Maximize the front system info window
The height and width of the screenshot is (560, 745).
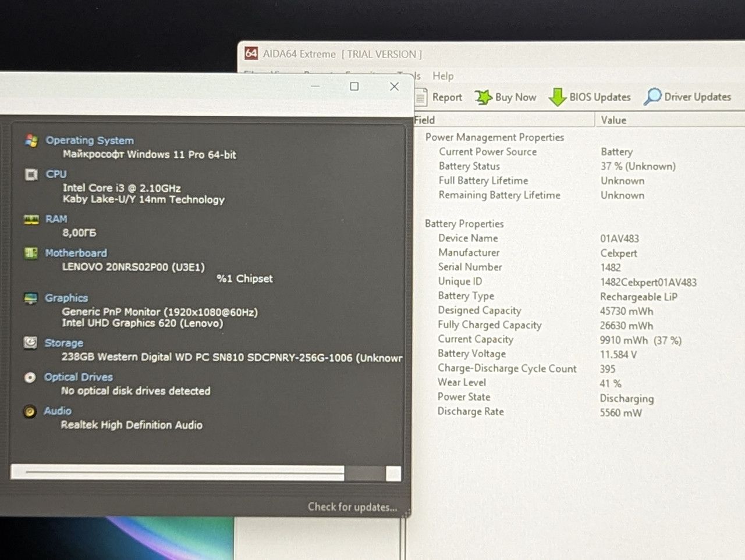pos(354,87)
